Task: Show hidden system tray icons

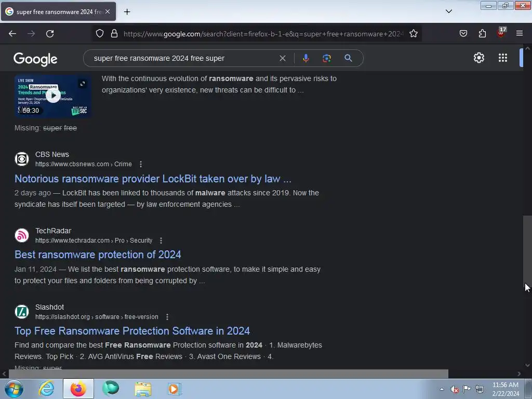Action: [442, 389]
